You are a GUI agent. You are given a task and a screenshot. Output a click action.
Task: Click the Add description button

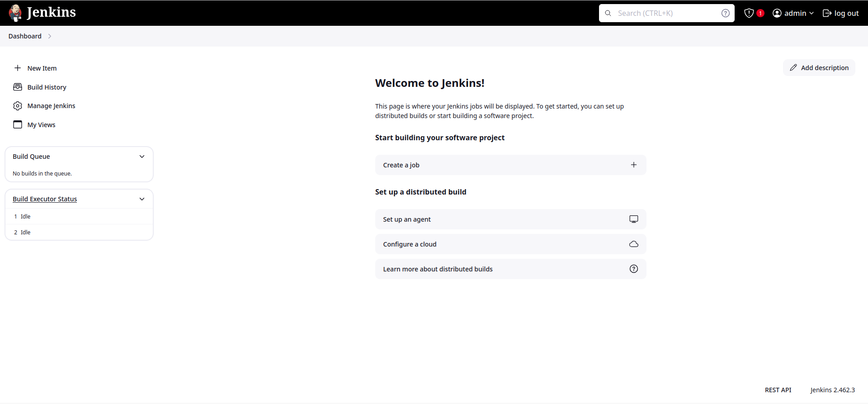(819, 68)
